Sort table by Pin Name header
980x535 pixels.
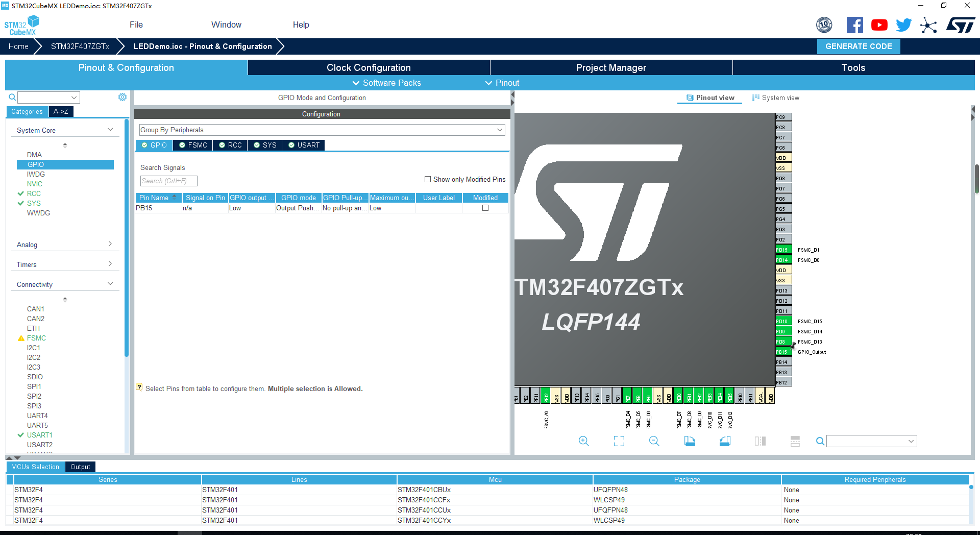(158, 198)
